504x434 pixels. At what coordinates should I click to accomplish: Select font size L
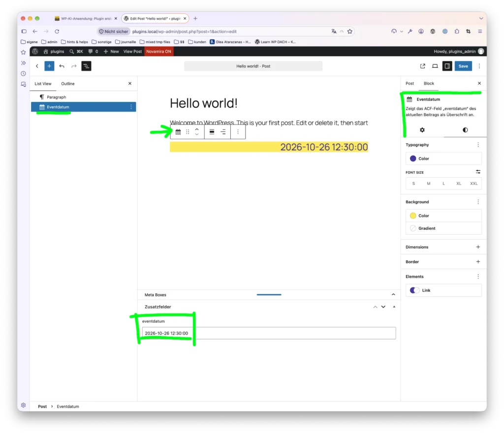point(443,184)
